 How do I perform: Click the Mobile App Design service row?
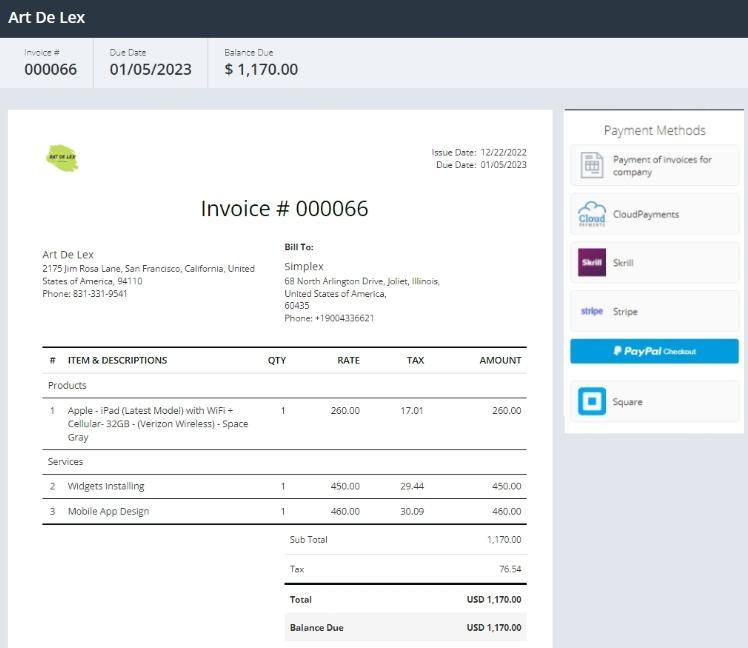(108, 511)
